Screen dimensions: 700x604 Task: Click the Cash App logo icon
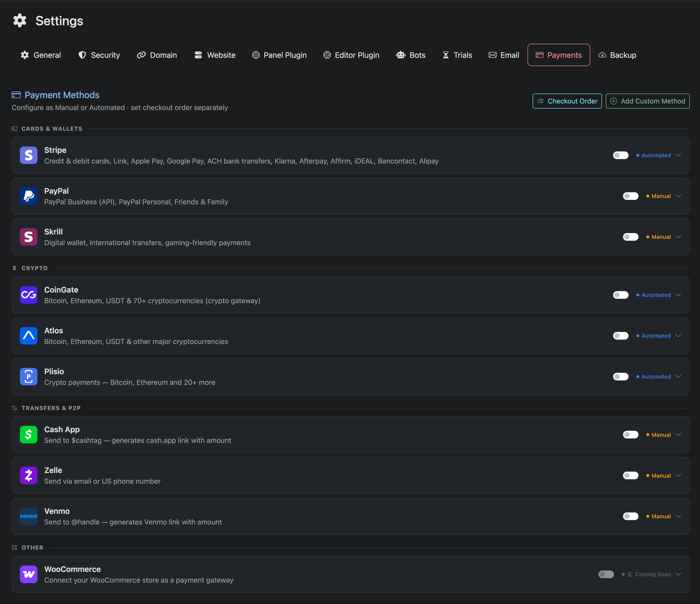[x=29, y=435]
